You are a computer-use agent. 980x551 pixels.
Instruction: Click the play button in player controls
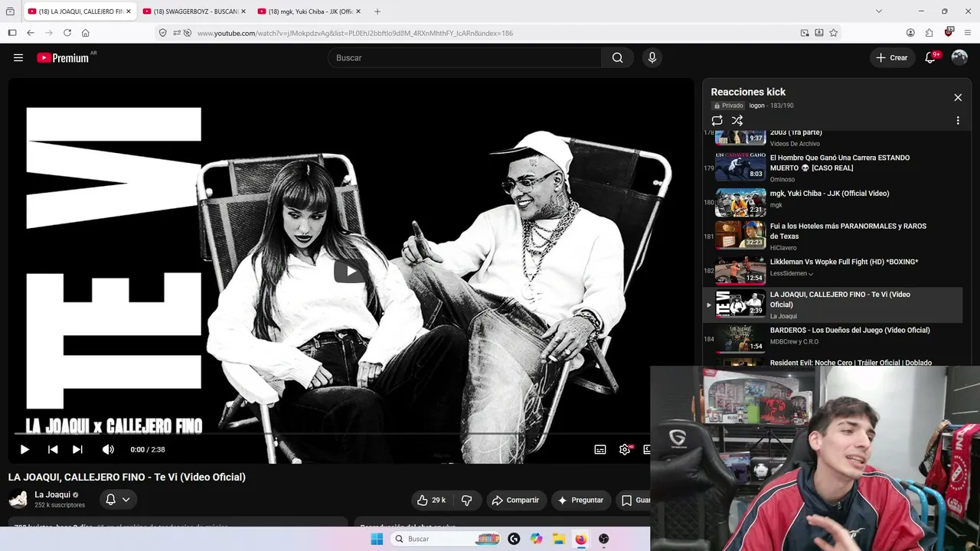[x=24, y=449]
